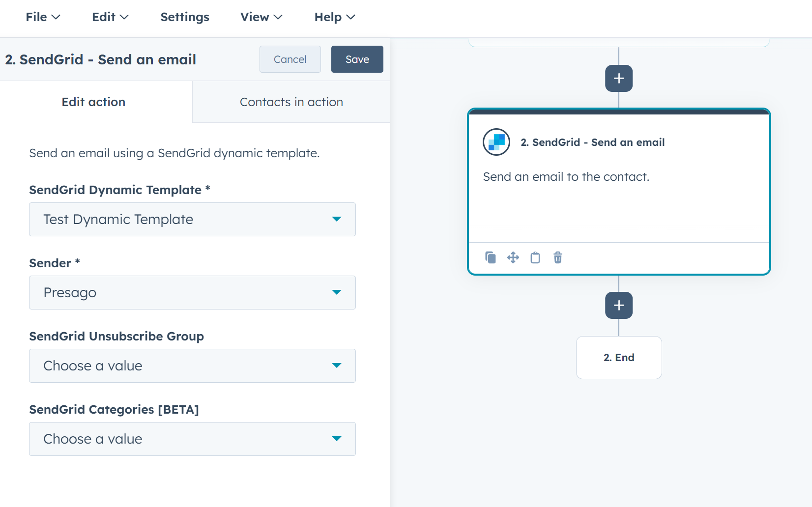This screenshot has width=812, height=507.
Task: Click the move handle on the SendGrid action card
Action: [x=513, y=257]
